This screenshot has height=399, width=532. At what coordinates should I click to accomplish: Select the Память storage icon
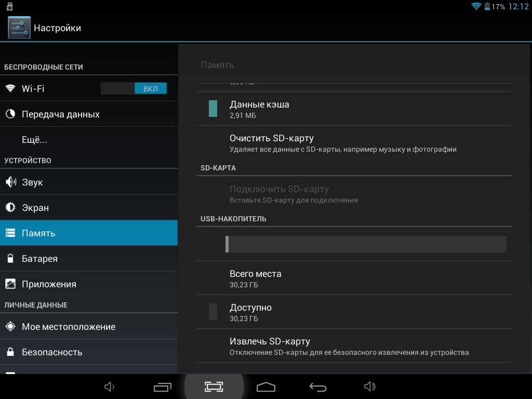point(10,233)
